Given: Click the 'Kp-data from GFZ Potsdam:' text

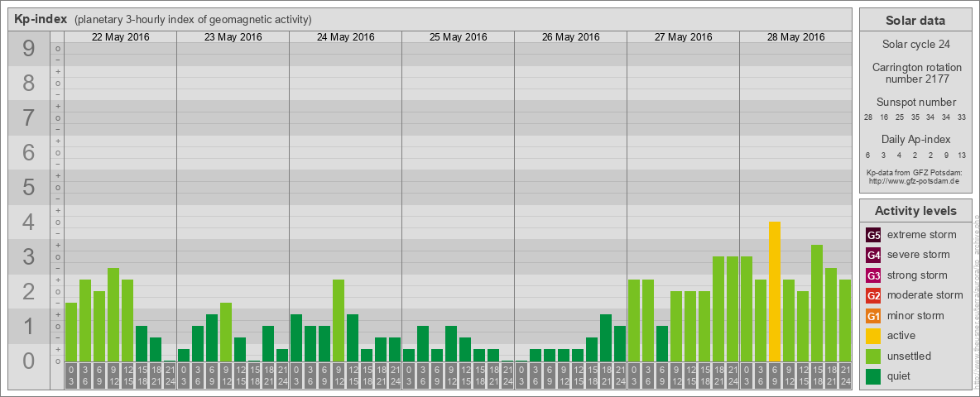Looking at the screenshot, I should [913, 173].
